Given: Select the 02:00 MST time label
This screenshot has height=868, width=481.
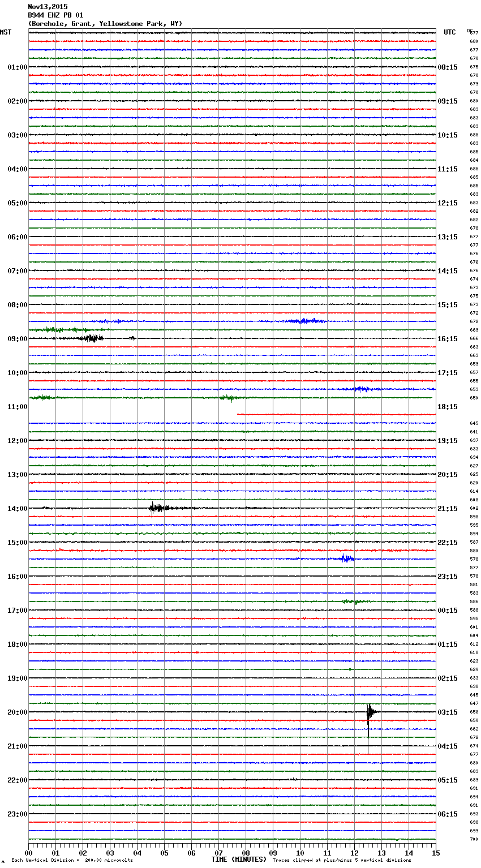Looking at the screenshot, I should tap(18, 101).
